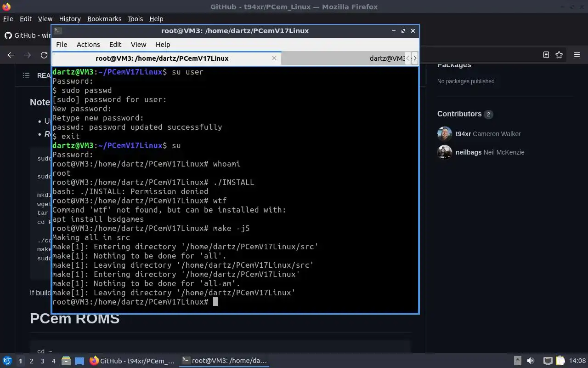This screenshot has width=588, height=368.
Task: Activate Firefox GitHub window in taskbar
Action: (x=132, y=361)
